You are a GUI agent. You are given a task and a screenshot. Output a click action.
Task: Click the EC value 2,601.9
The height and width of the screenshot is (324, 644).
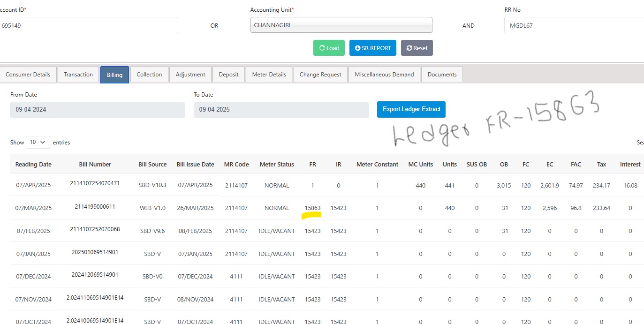coord(550,186)
